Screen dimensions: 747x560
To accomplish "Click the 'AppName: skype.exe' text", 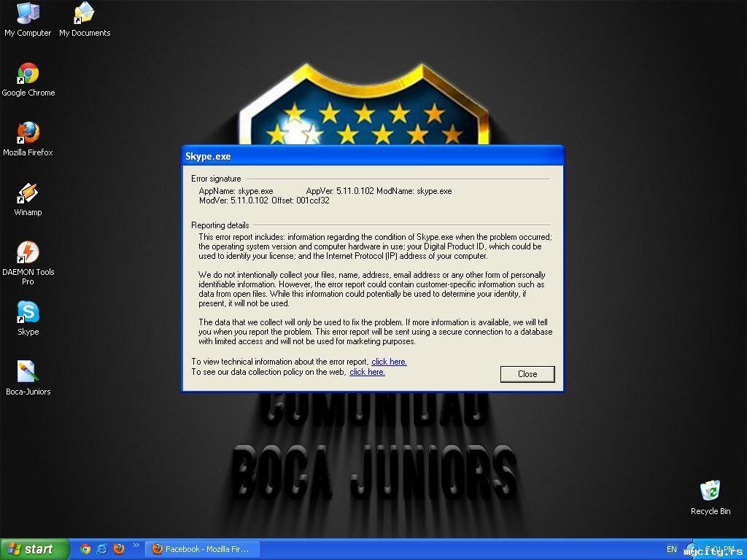I will 236,191.
